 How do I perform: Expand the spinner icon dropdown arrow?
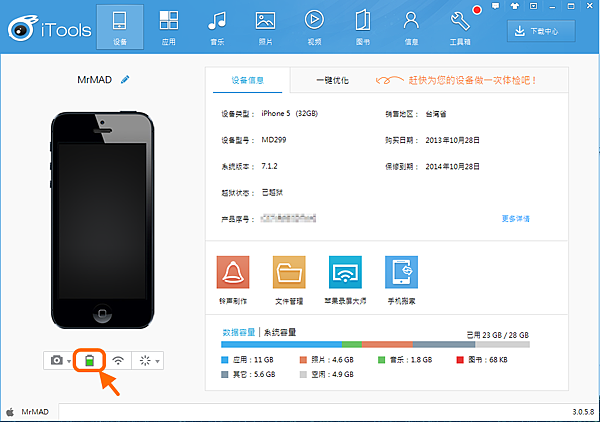tap(157, 361)
